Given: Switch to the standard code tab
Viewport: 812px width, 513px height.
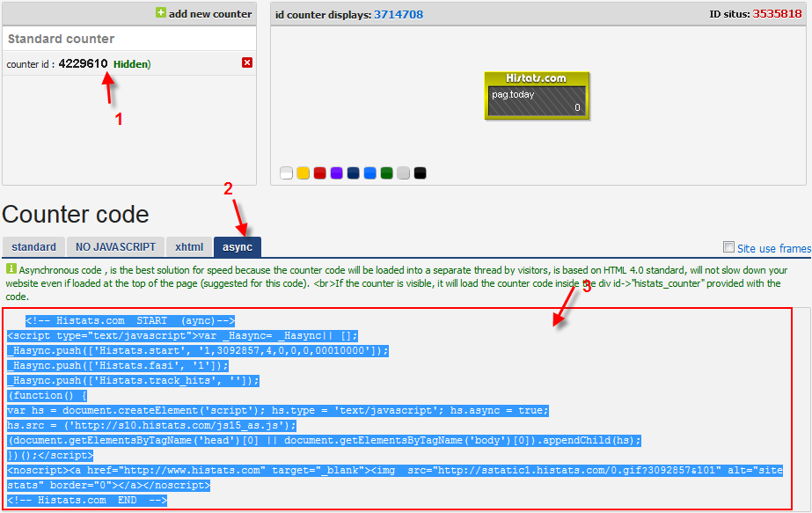Looking at the screenshot, I should tap(33, 247).
